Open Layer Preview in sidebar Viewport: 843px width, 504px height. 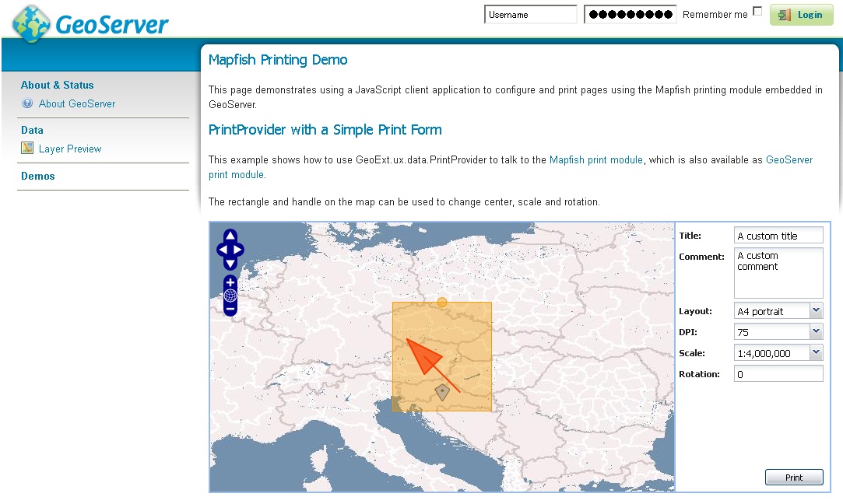tap(70, 149)
